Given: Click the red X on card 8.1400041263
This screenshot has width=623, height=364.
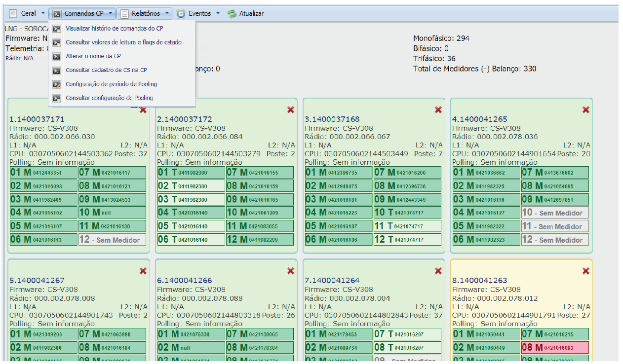Looking at the screenshot, I should click(x=585, y=271).
